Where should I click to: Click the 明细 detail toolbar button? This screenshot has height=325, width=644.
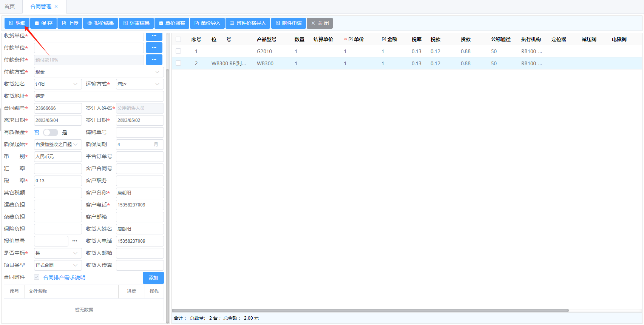[17, 23]
